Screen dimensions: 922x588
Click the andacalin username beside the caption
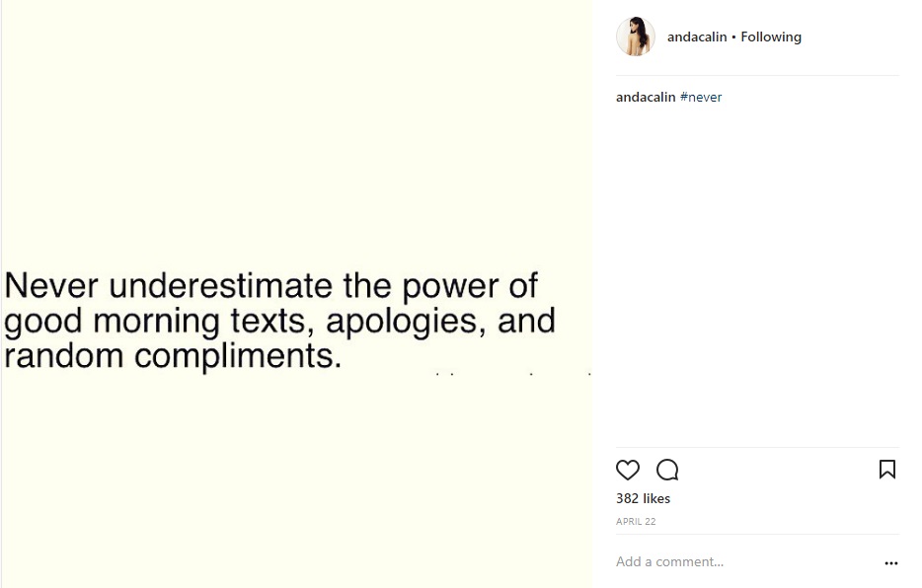646,98
